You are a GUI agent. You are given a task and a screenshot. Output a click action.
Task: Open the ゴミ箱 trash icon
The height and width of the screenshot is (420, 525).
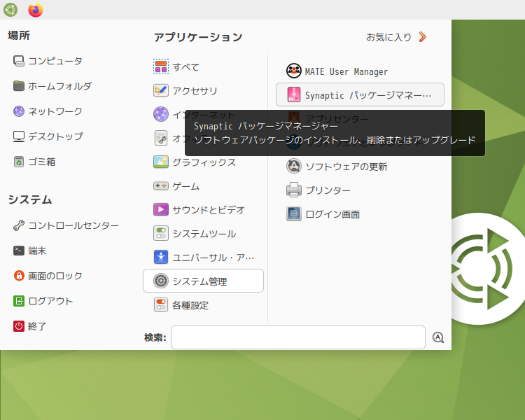coord(19,162)
